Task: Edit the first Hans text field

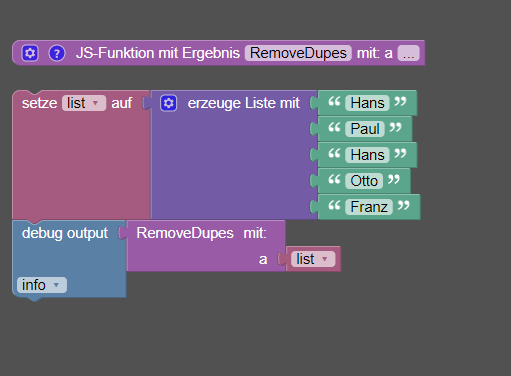Action: [x=367, y=103]
